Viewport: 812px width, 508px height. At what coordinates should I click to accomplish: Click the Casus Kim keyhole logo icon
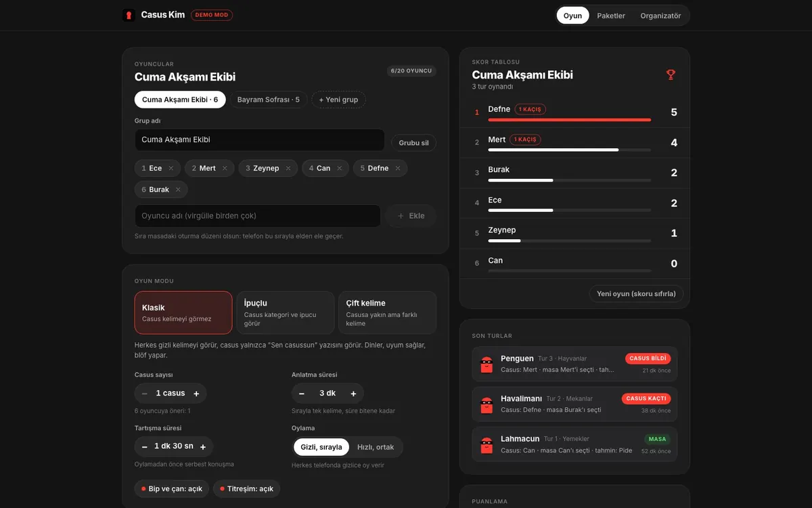point(129,15)
